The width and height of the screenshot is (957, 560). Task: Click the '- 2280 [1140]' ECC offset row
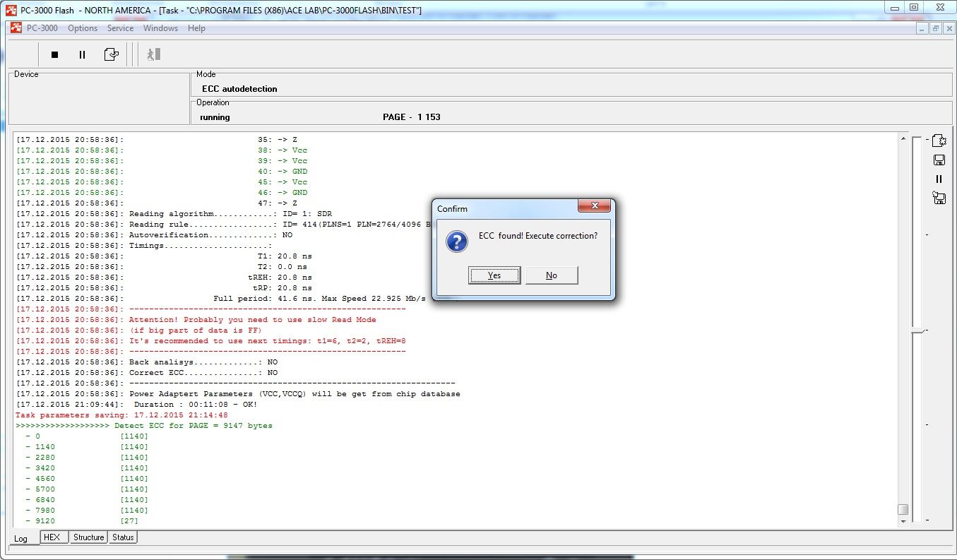87,458
